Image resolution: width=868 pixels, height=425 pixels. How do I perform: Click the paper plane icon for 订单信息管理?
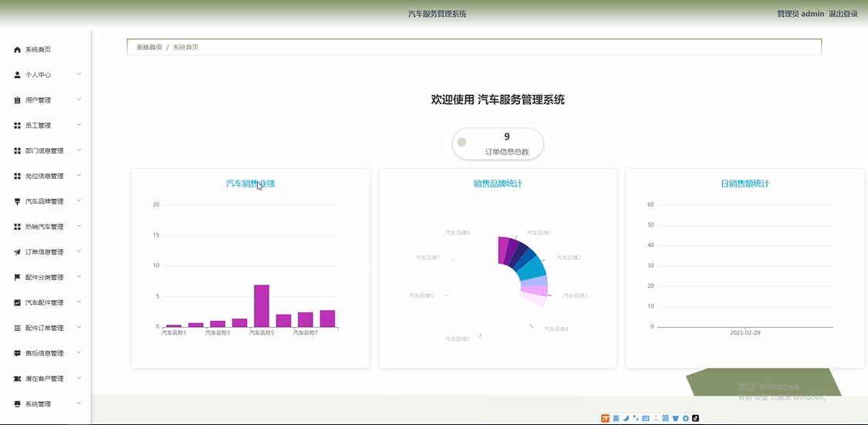(x=17, y=252)
